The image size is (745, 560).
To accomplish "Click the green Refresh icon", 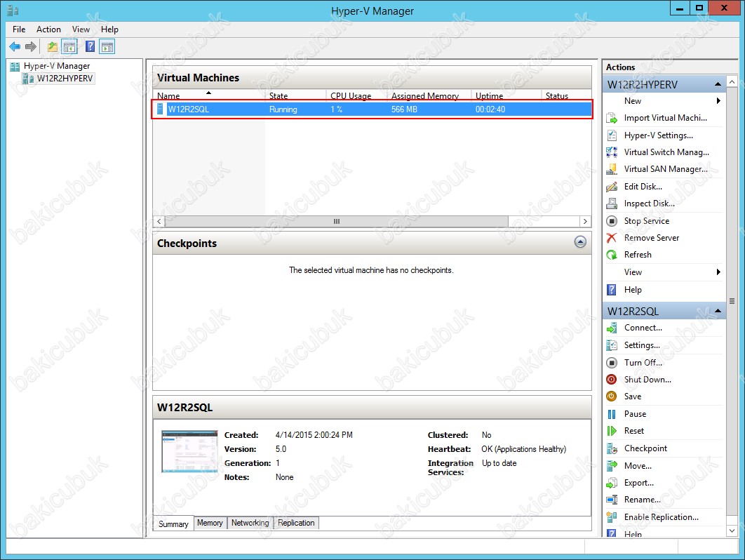I will tap(612, 255).
